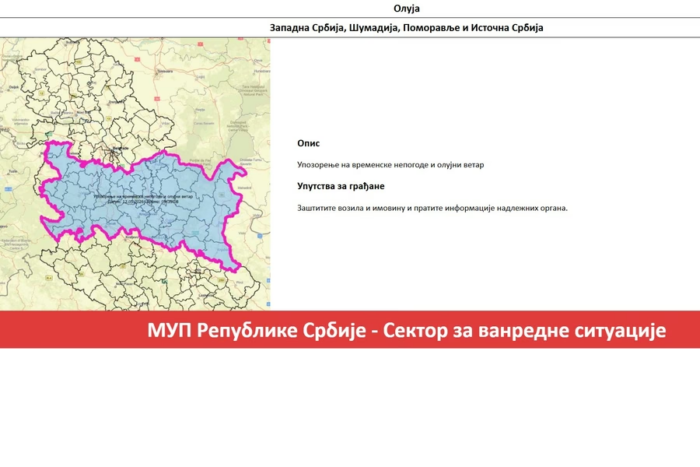Click the blue road shield on map's right
This screenshot has width=700, height=467.
[260, 236]
